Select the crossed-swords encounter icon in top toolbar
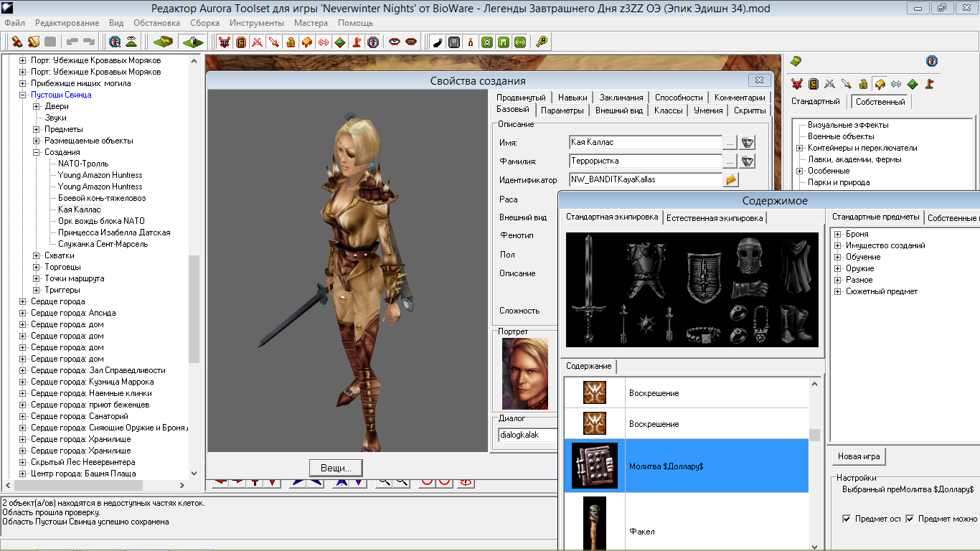 click(x=257, y=42)
